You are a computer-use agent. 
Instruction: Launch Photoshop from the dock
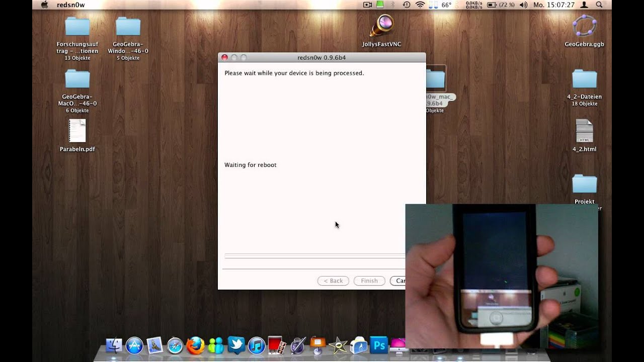click(379, 345)
